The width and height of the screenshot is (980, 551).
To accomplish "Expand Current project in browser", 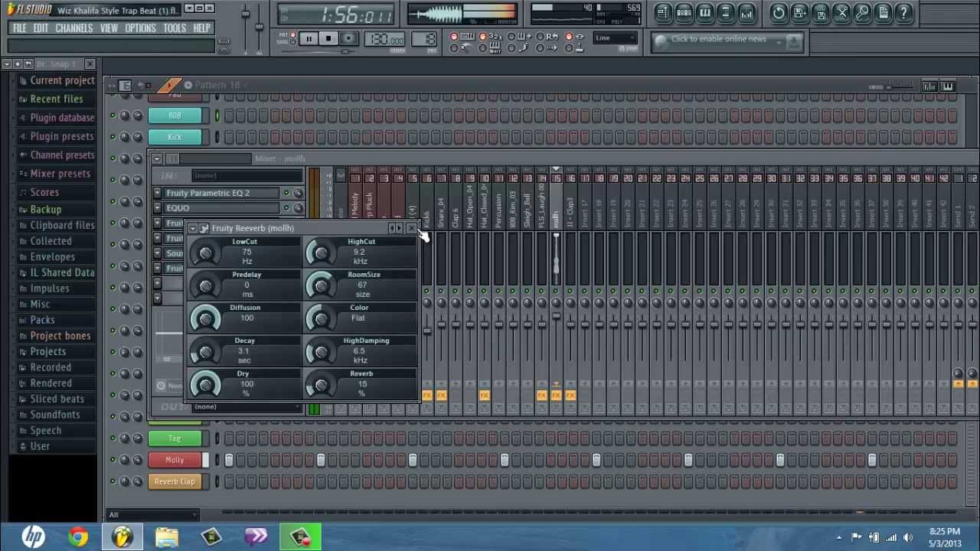I will click(x=62, y=80).
